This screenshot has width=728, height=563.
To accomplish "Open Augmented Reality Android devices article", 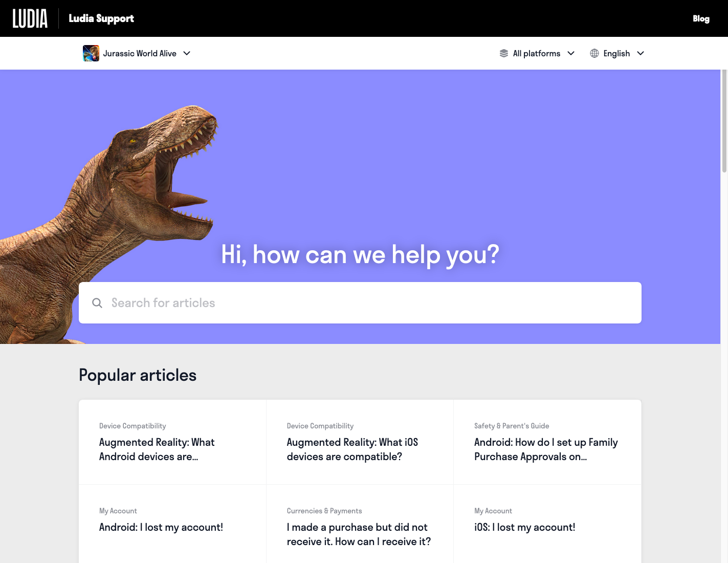I will click(157, 449).
